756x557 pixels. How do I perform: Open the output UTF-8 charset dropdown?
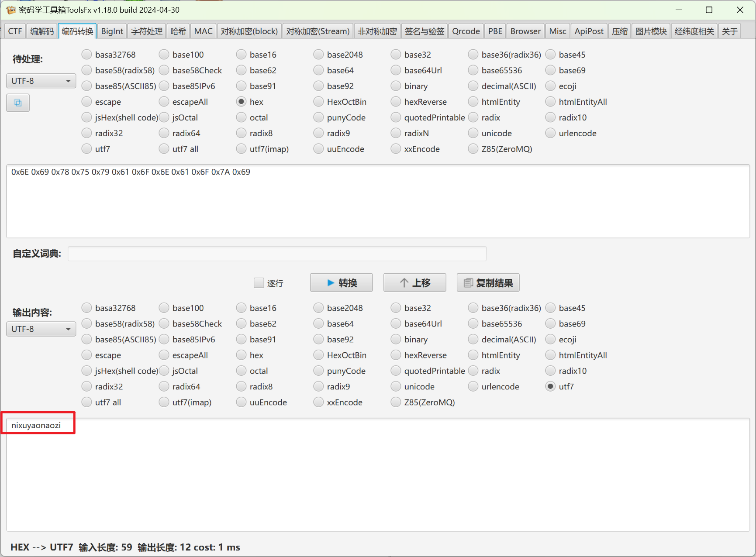point(41,329)
